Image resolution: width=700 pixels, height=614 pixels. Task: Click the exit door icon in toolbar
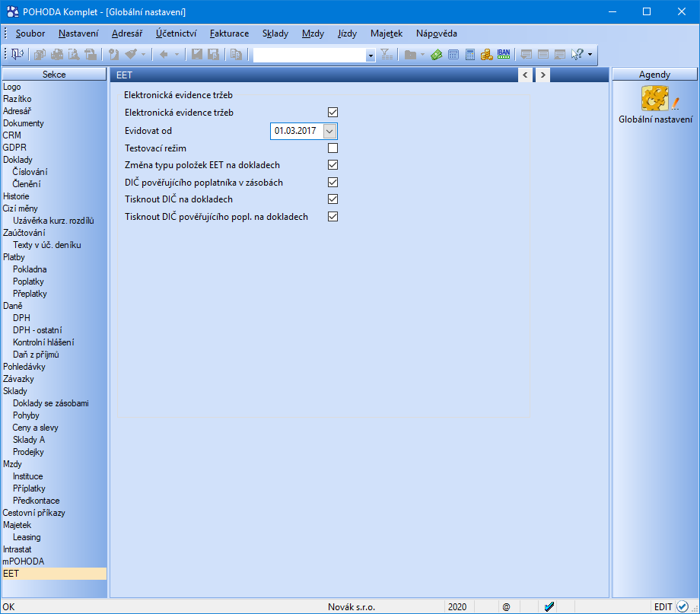(x=17, y=54)
